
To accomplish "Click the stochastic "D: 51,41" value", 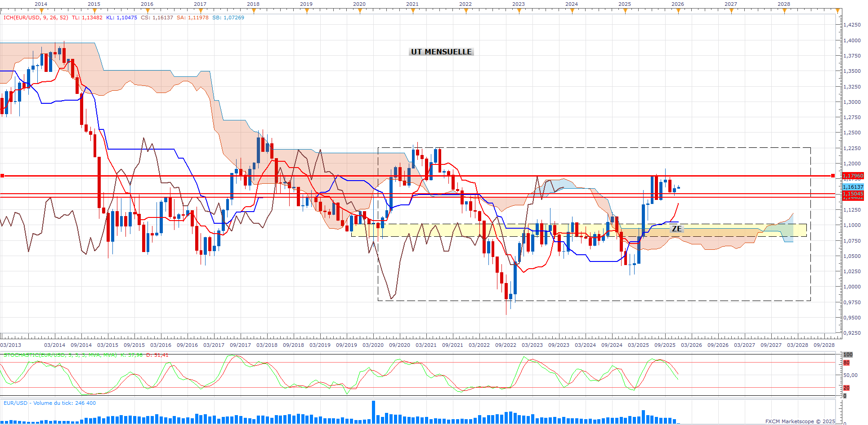I will 157,355.
